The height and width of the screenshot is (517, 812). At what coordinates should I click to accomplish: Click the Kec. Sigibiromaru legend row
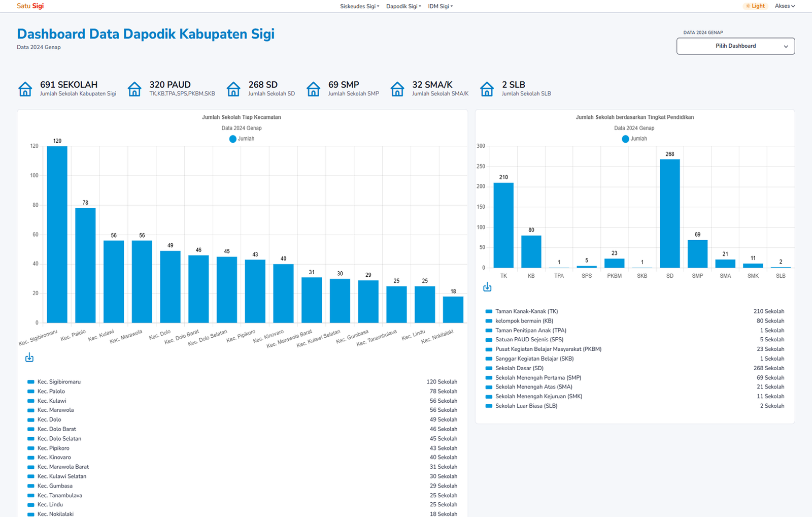pyautogui.click(x=59, y=382)
